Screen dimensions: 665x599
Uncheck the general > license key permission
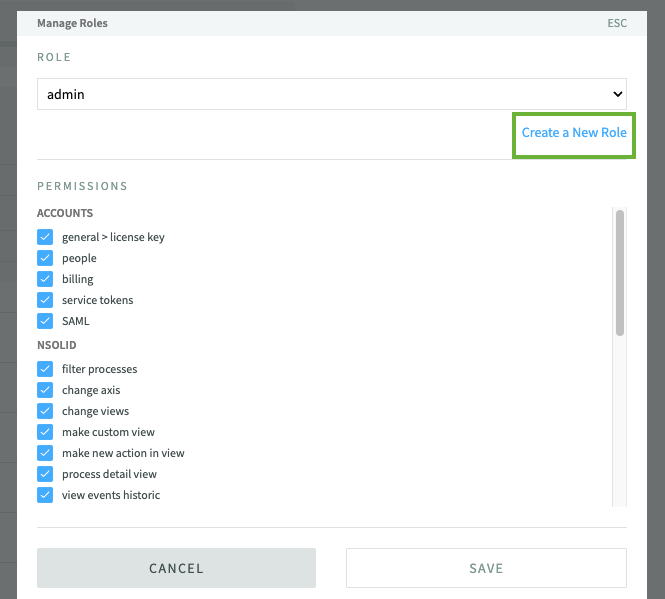click(x=45, y=237)
